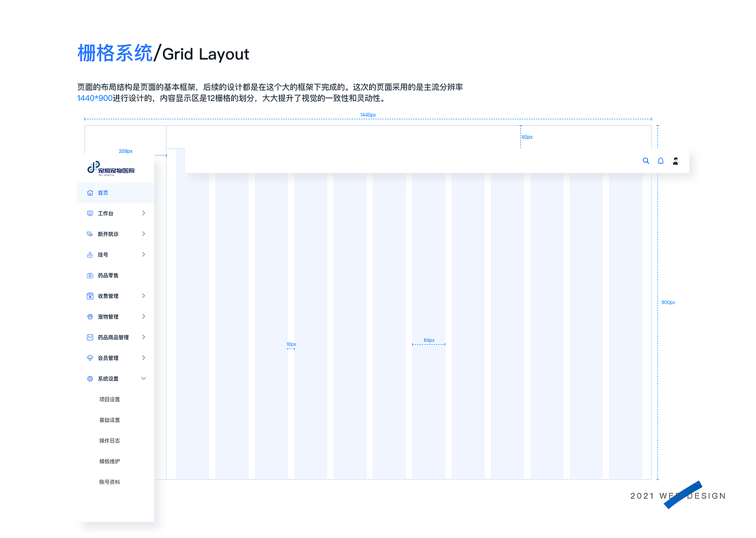The height and width of the screenshot is (538, 756).
Task: Click the 宠物管理 paw icon
Action: pos(90,316)
